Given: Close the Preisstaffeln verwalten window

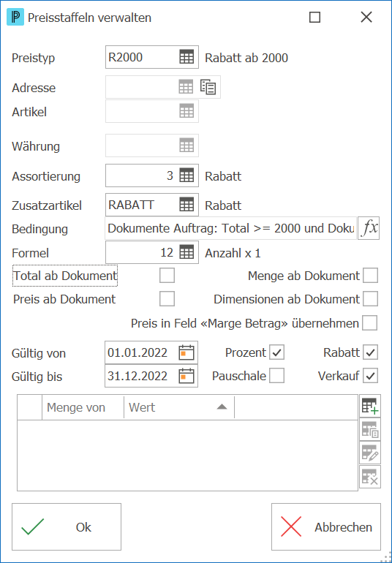Looking at the screenshot, I should coord(366,18).
